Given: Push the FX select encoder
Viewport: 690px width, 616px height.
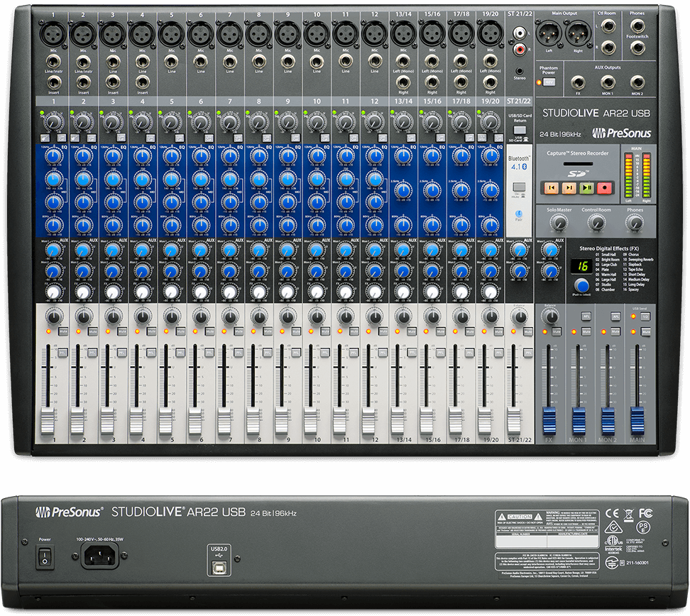Looking at the screenshot, I should (x=581, y=286).
